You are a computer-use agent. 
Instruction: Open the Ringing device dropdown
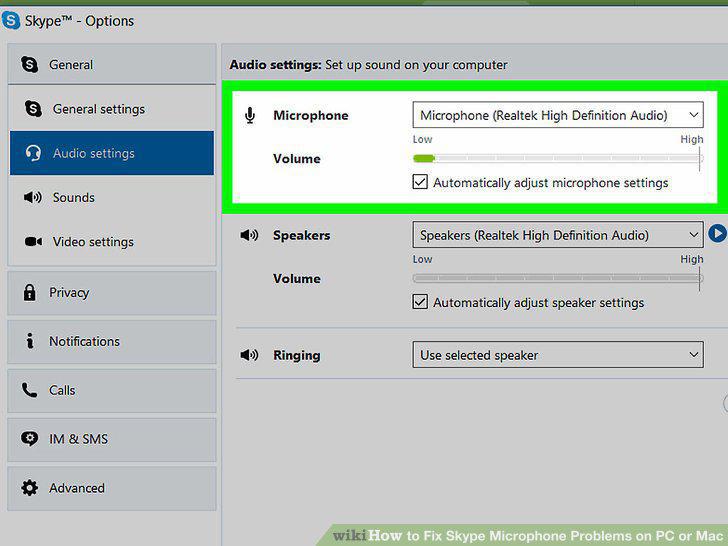tap(558, 355)
